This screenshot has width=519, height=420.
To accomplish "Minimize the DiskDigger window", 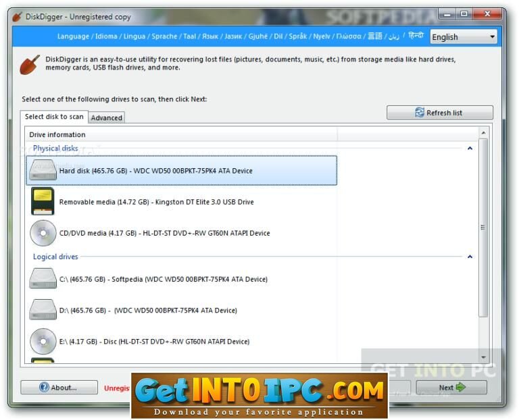I will (x=447, y=14).
